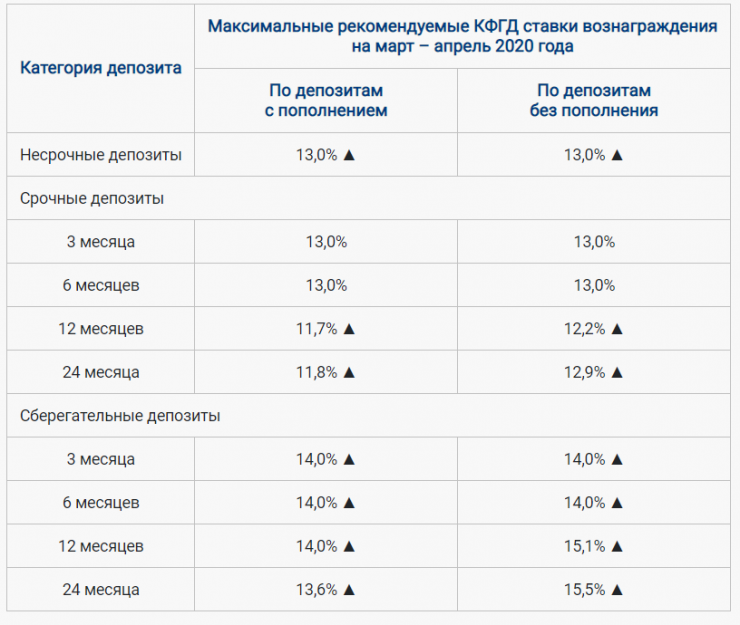Select the По депозитам без пополнения header
Image resolution: width=740 pixels, height=625 pixels.
click(594, 101)
